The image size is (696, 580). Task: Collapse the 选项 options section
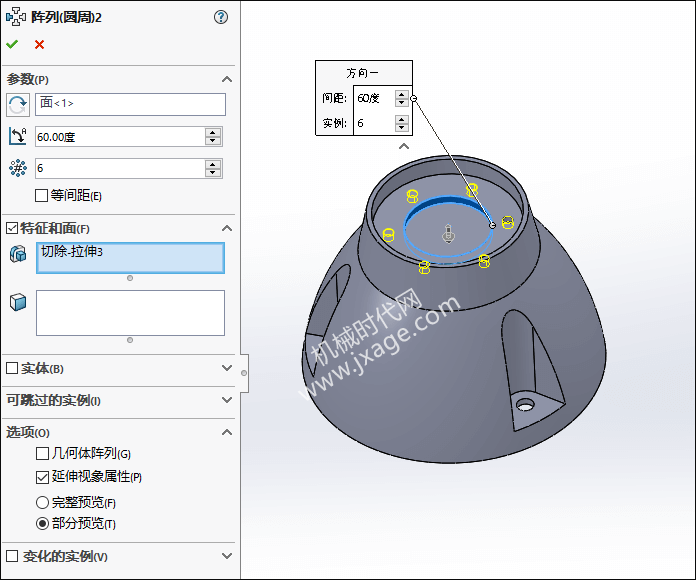click(x=227, y=432)
